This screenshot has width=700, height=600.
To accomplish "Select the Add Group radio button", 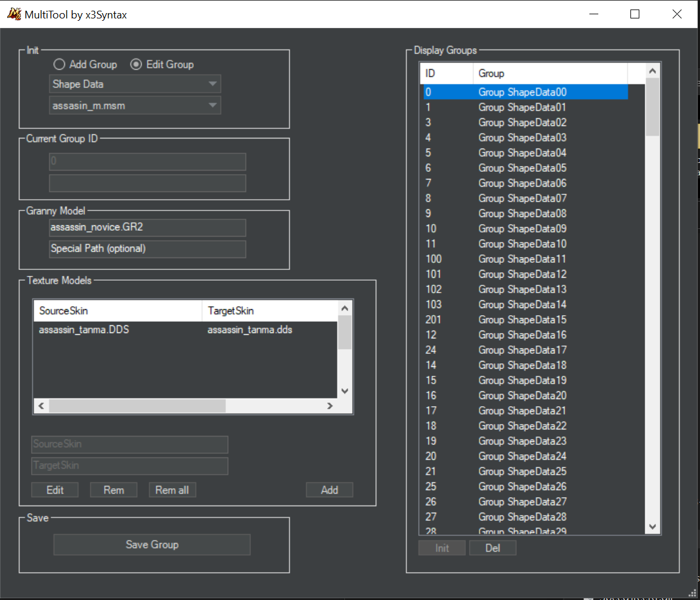I will [59, 64].
